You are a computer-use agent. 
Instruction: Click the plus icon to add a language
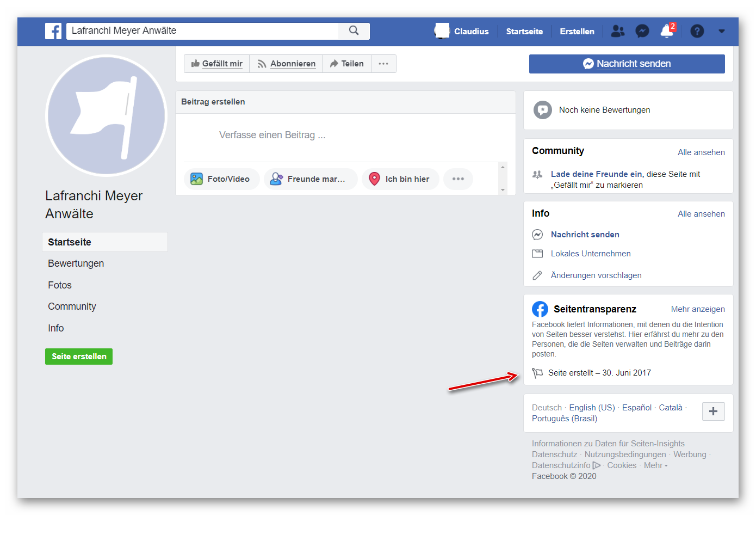(713, 411)
